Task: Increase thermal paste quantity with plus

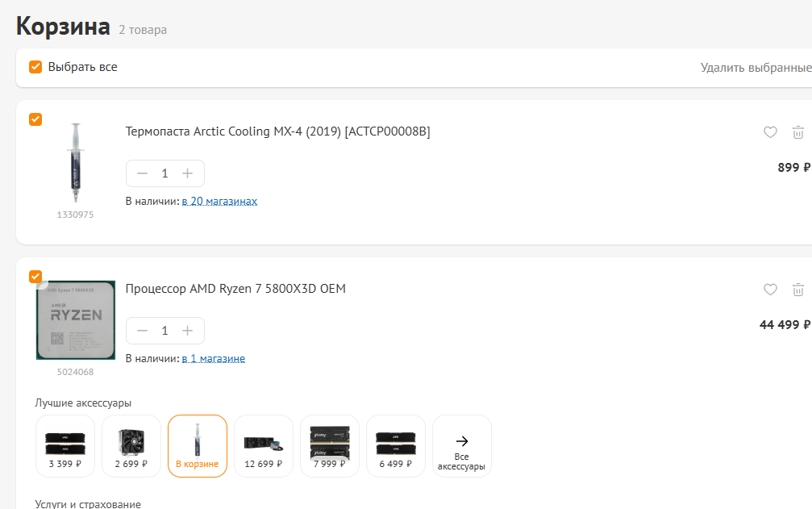Action: click(188, 173)
